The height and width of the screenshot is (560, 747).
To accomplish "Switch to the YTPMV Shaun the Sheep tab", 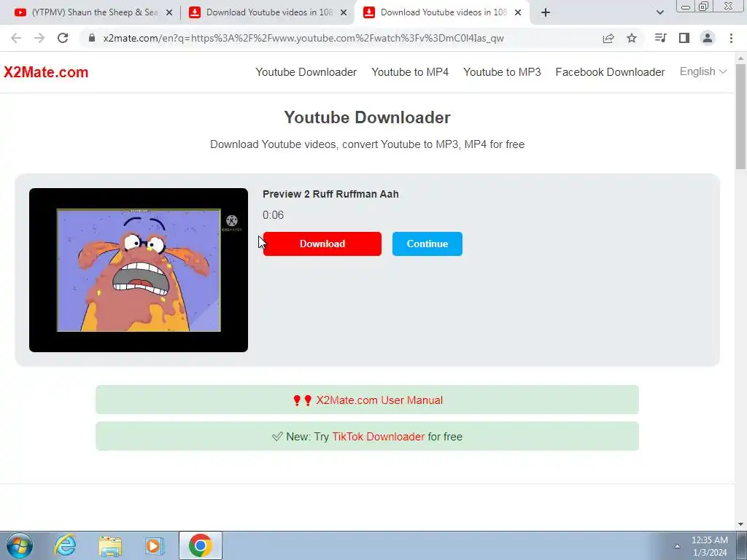I will pos(93,12).
